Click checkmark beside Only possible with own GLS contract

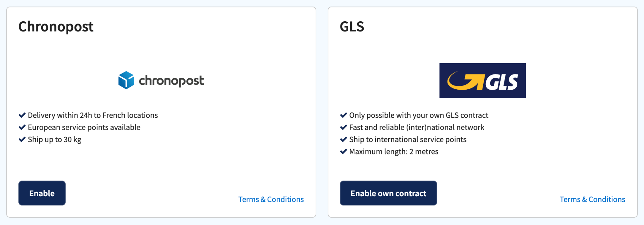343,115
